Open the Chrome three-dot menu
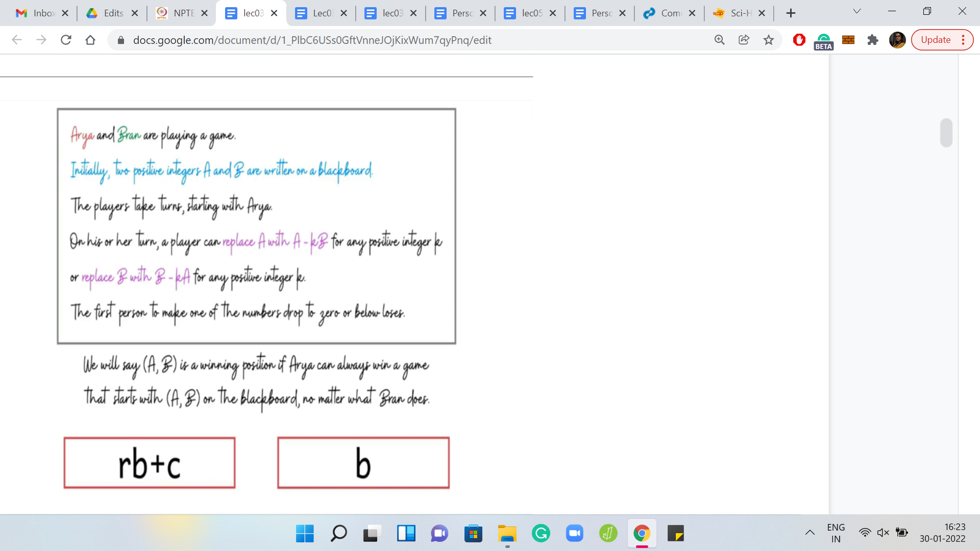 [963, 40]
